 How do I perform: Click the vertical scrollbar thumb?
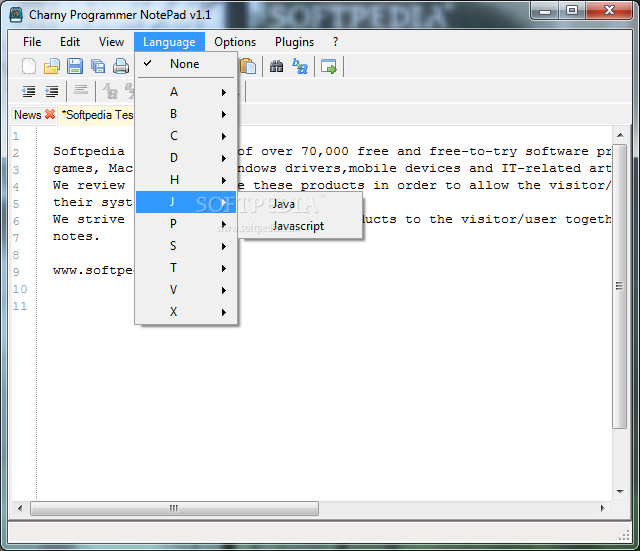tap(620, 286)
